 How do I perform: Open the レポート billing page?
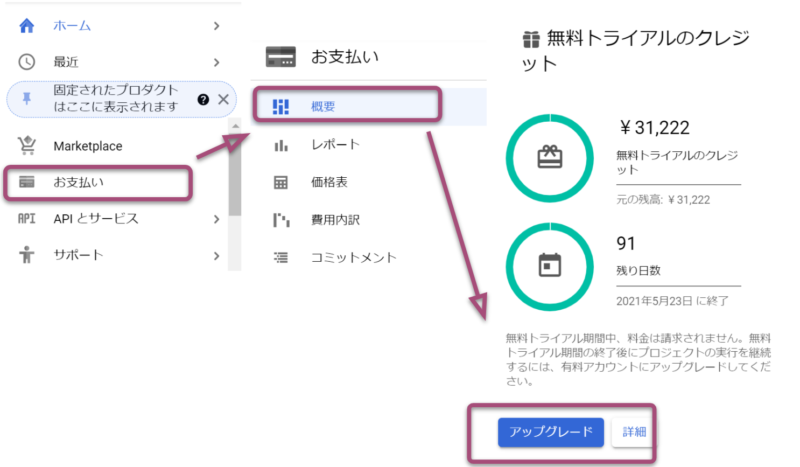click(335, 145)
